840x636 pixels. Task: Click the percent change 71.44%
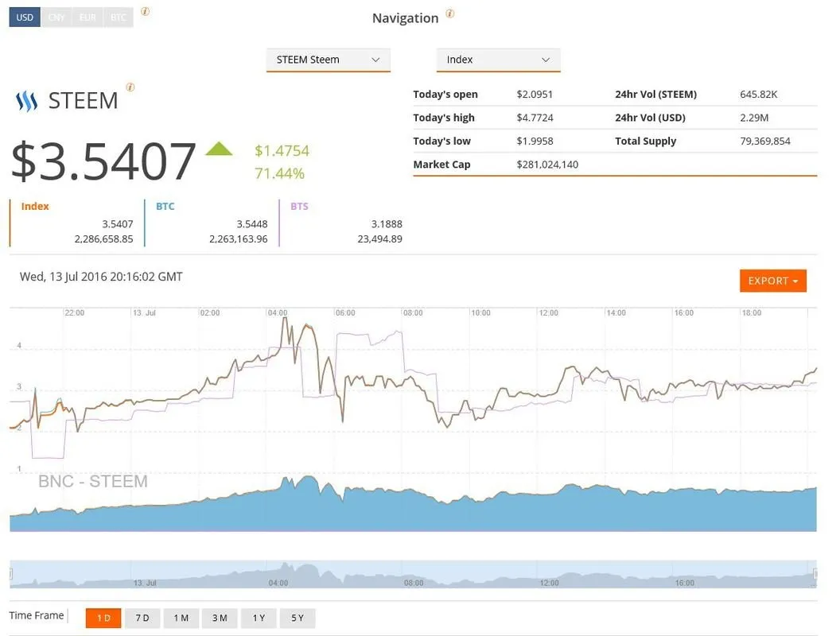pos(279,173)
